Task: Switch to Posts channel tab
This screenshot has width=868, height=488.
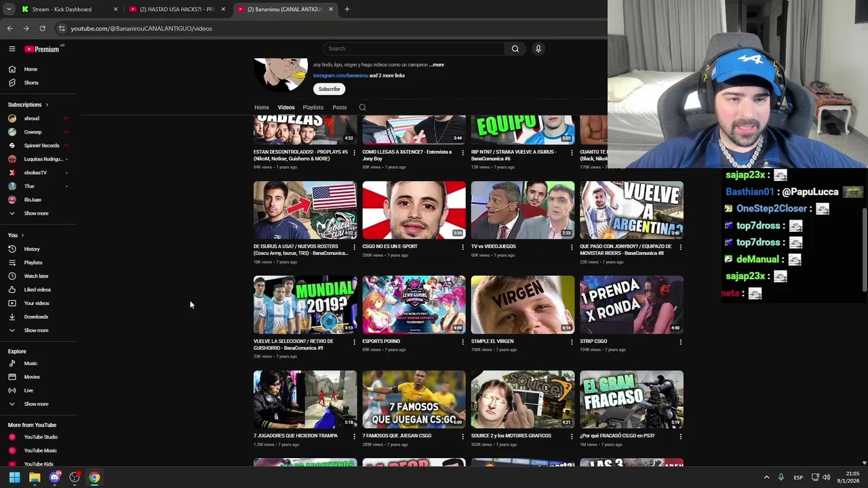Action: click(340, 107)
